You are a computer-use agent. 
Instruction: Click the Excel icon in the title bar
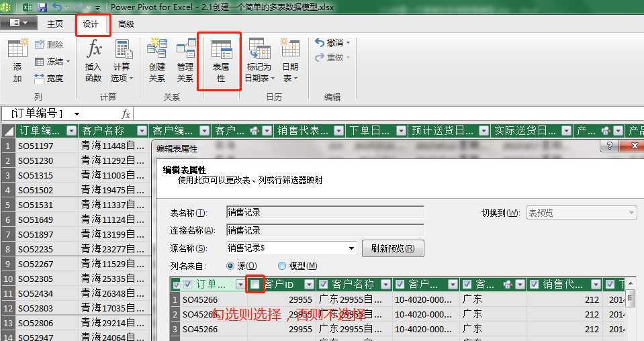pyautogui.click(x=28, y=7)
